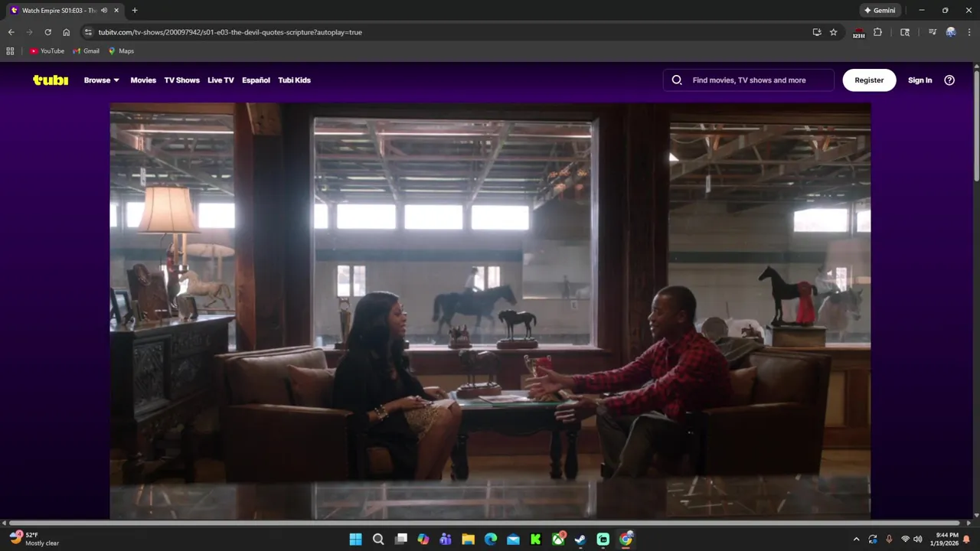Click the tubitv.com address bar URL
The width and height of the screenshot is (980, 551).
click(x=230, y=32)
